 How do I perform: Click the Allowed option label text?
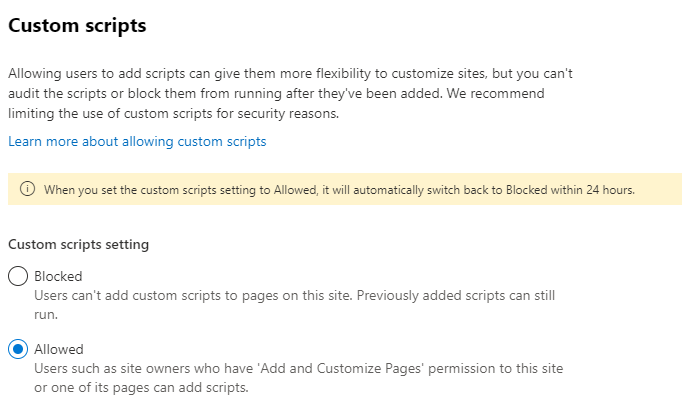pos(59,349)
